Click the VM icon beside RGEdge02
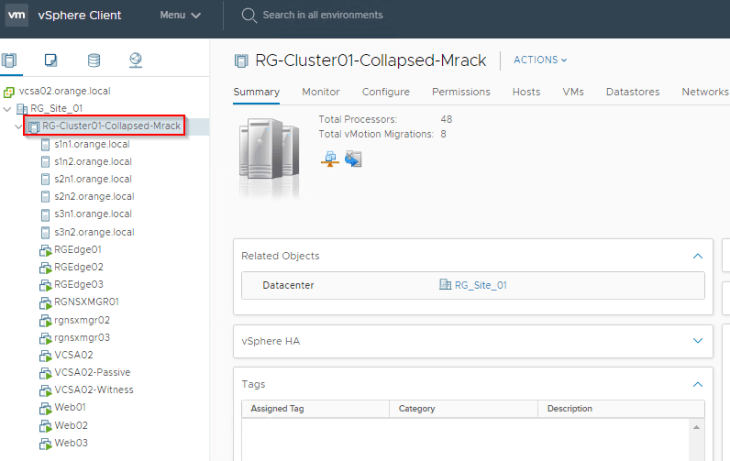The height and width of the screenshot is (461, 730). pos(45,268)
